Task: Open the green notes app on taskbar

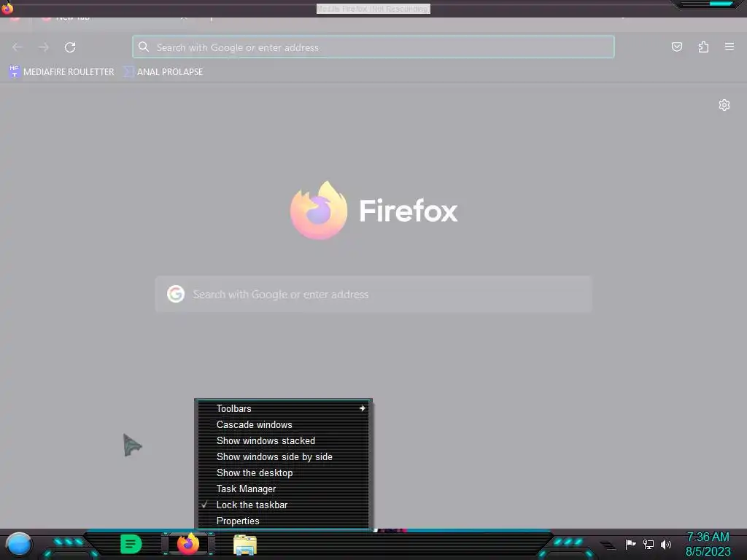Action: tap(131, 544)
